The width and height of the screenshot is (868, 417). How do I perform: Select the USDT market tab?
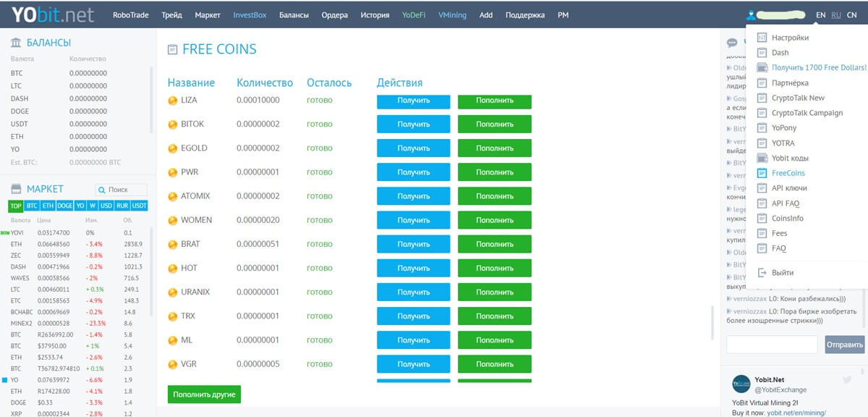[x=140, y=206]
